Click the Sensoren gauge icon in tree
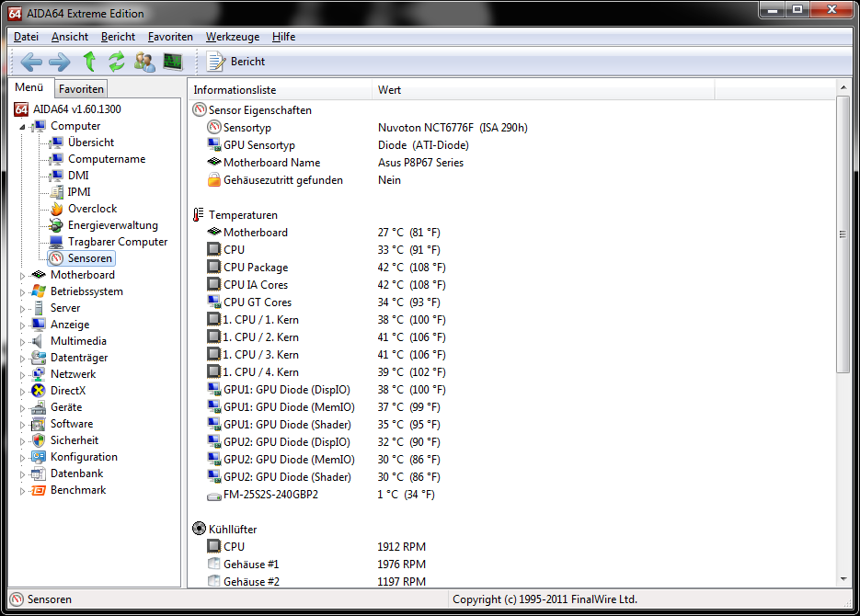The width and height of the screenshot is (860, 616). pyautogui.click(x=56, y=258)
